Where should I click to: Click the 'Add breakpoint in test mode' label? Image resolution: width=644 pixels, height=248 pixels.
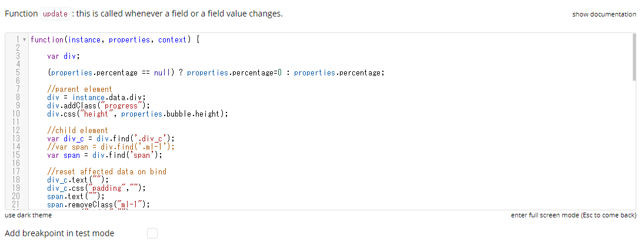point(59,233)
